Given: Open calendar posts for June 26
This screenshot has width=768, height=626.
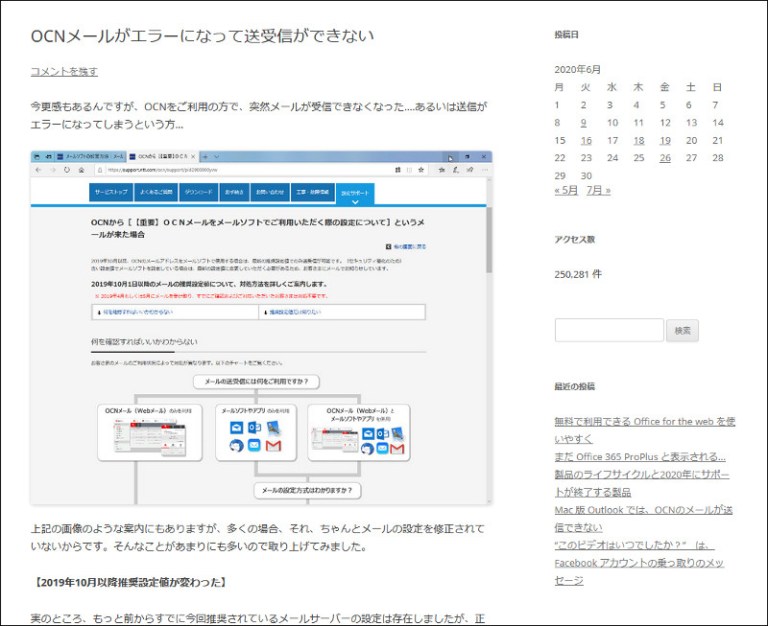Looking at the screenshot, I should 665,158.
